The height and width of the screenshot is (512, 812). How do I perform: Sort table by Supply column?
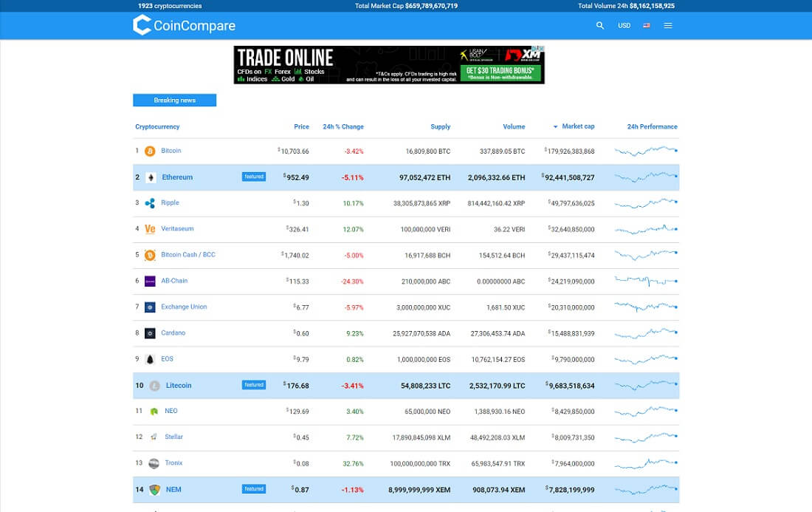[x=440, y=126]
